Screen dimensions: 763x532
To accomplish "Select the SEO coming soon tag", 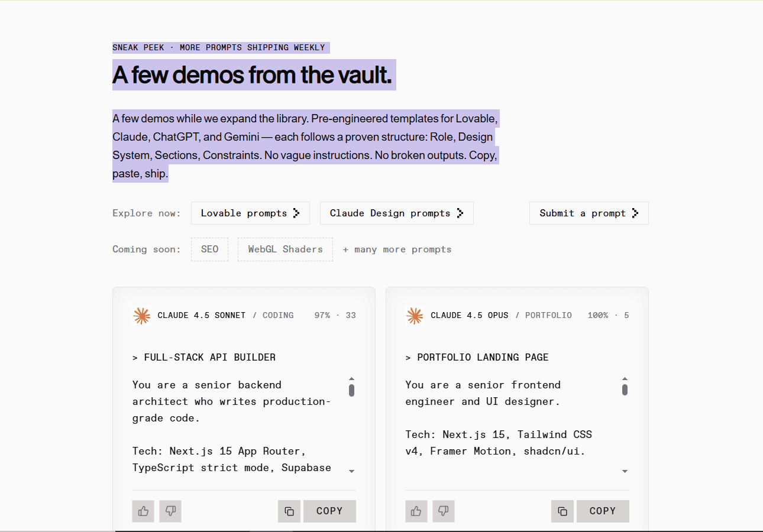I will pyautogui.click(x=209, y=249).
